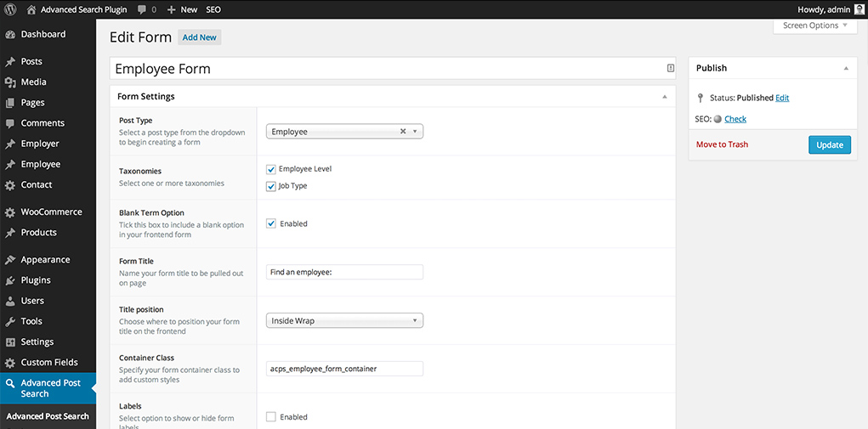Enable the Labels checkbox
This screenshot has width=868, height=429.
(270, 417)
